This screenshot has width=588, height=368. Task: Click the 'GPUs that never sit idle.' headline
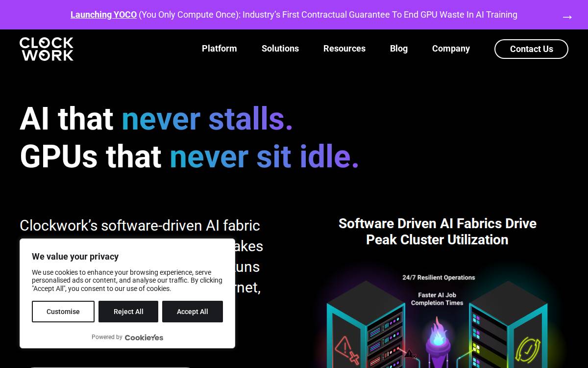pos(189,157)
